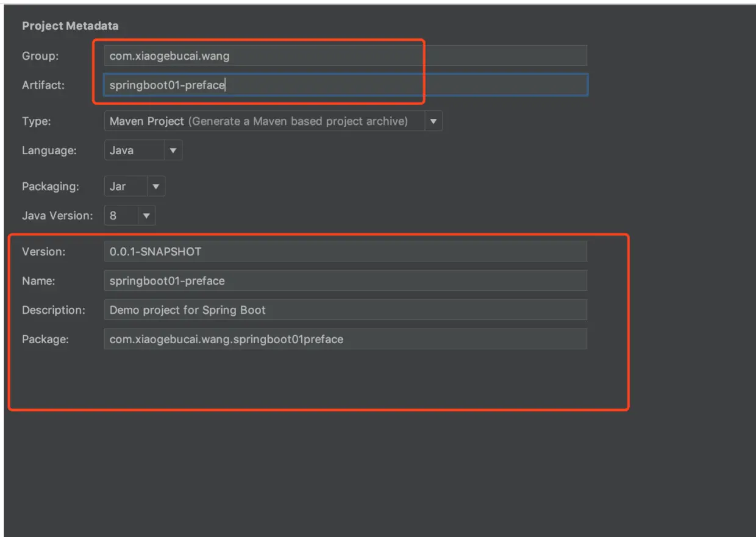Open the Java Version dropdown showing 8
This screenshot has height=537, width=756.
tap(130, 216)
